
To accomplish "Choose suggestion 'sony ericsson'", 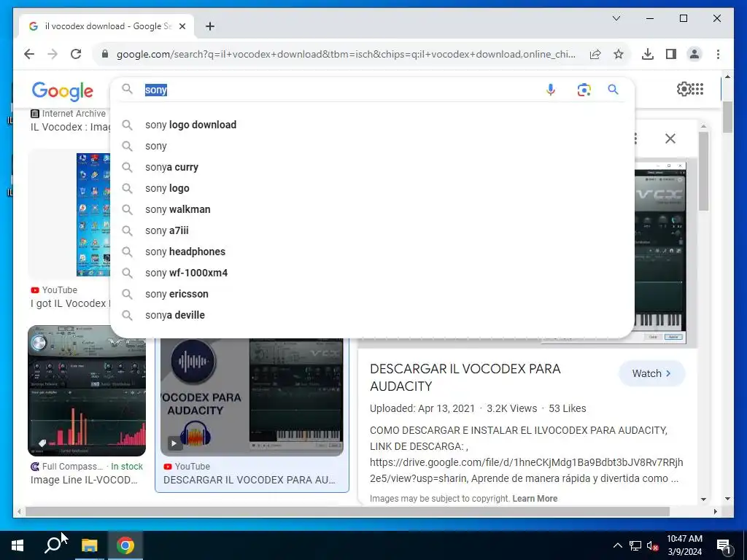I will point(372,294).
